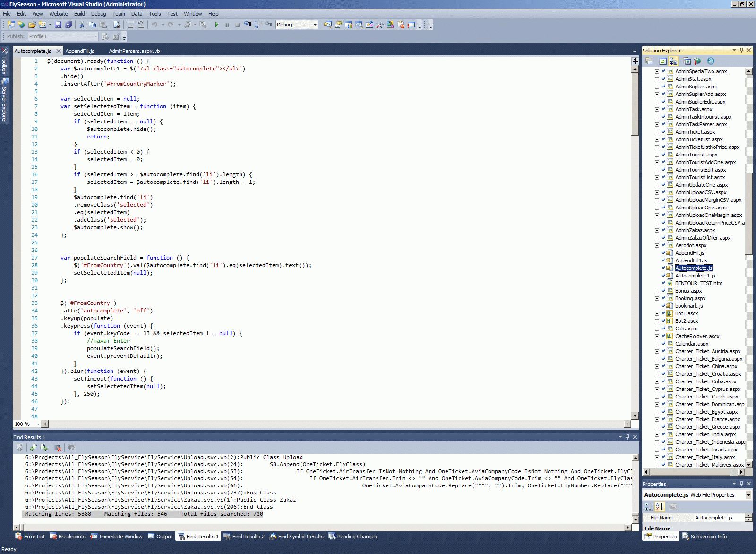Open the Subversion Info tab
The height and width of the screenshot is (554, 756).
pyautogui.click(x=705, y=537)
